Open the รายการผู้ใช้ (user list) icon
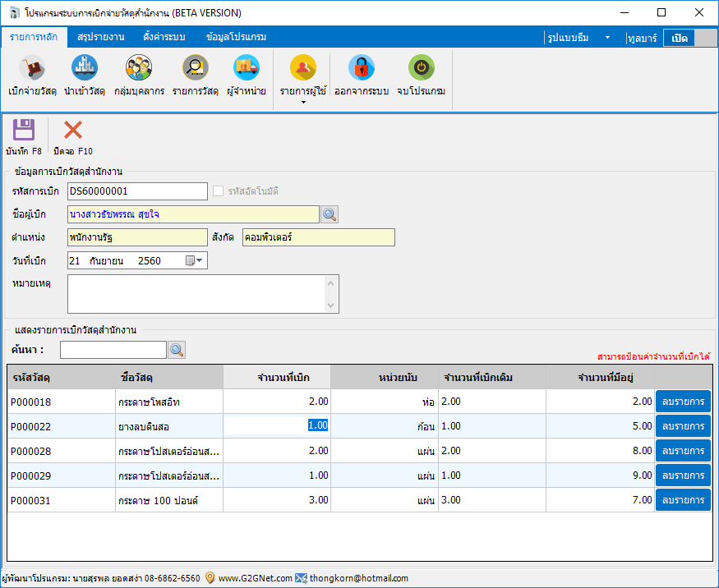719x588 pixels. tap(303, 68)
